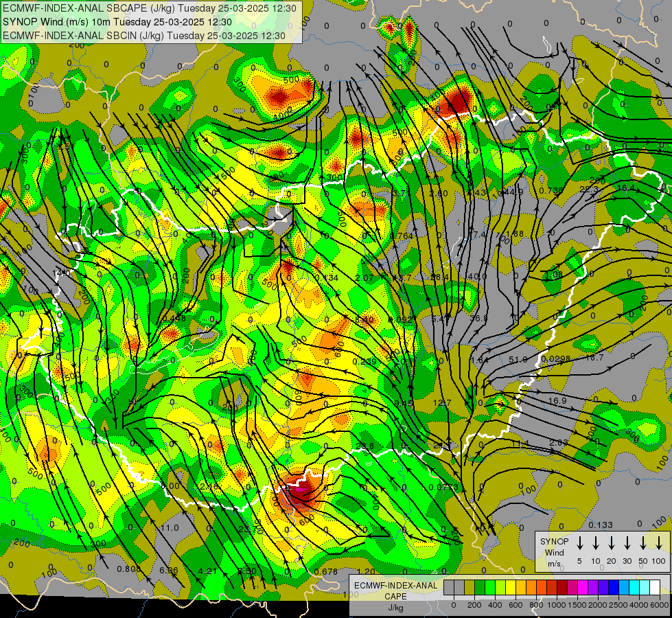Click the 0.806 value on the map
This screenshot has height=618, width=672.
tap(129, 569)
